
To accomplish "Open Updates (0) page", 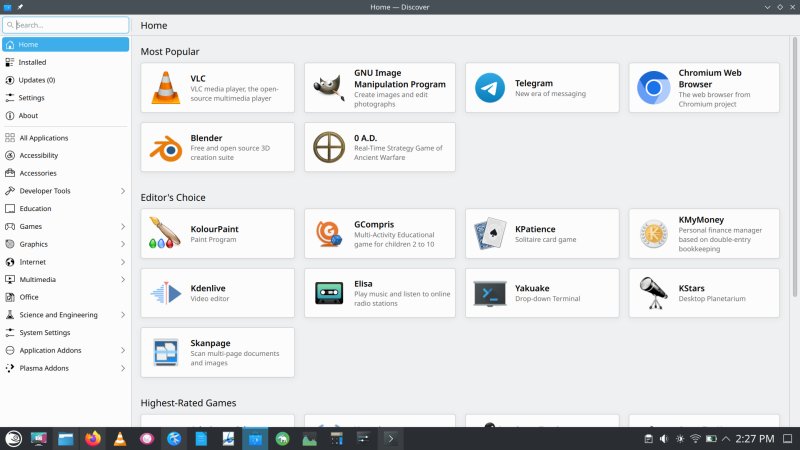I will click(x=65, y=80).
